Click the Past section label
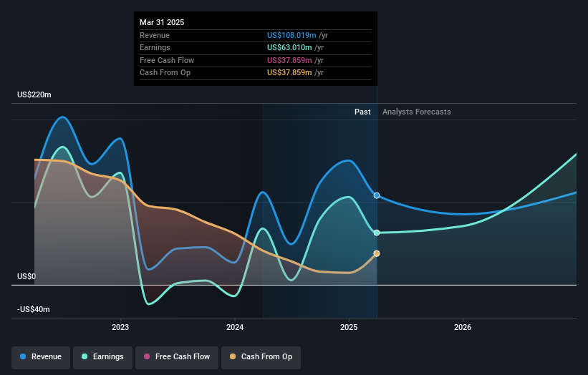 coord(362,112)
